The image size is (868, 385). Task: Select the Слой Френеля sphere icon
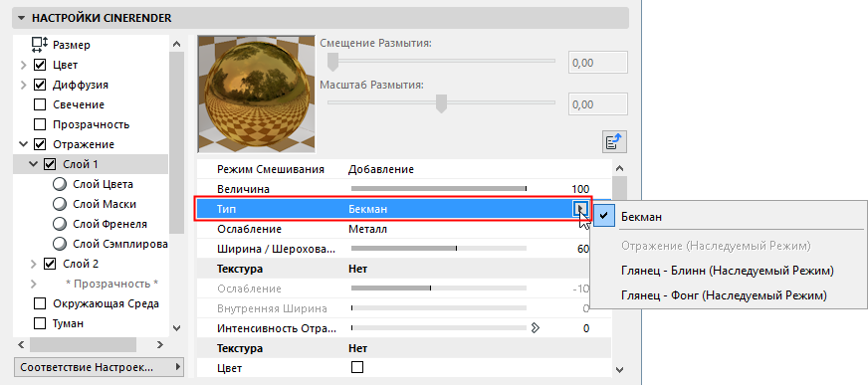pyautogui.click(x=60, y=224)
